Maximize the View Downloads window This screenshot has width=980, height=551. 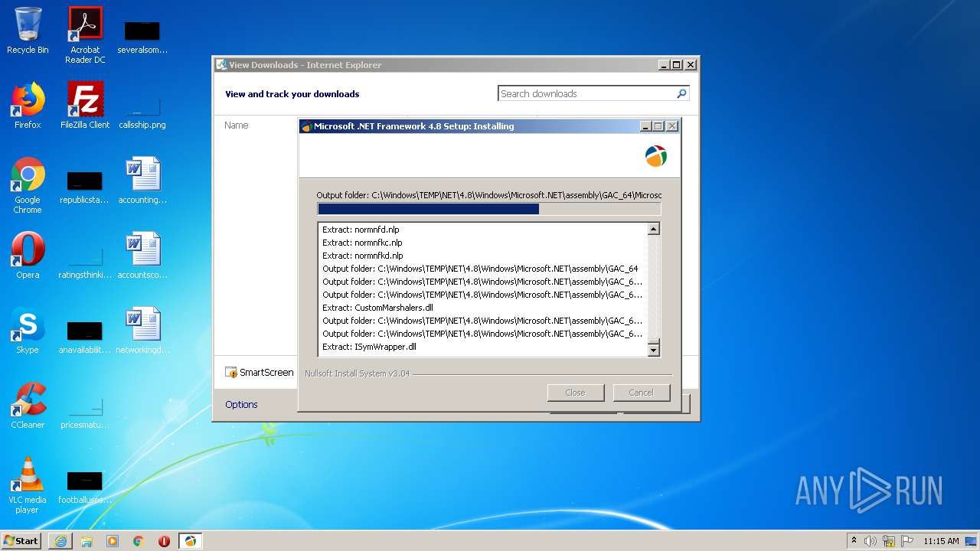coord(677,65)
